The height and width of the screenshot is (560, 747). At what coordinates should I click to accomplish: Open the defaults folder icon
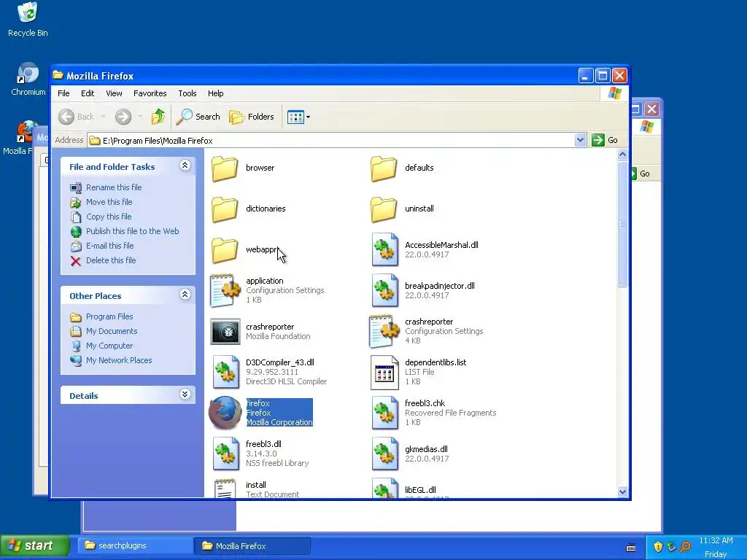[384, 168]
